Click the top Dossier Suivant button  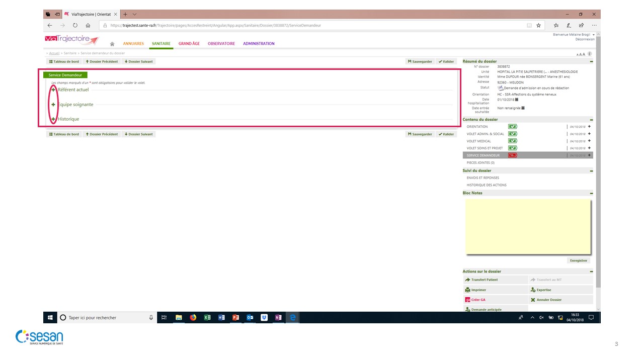click(138, 61)
